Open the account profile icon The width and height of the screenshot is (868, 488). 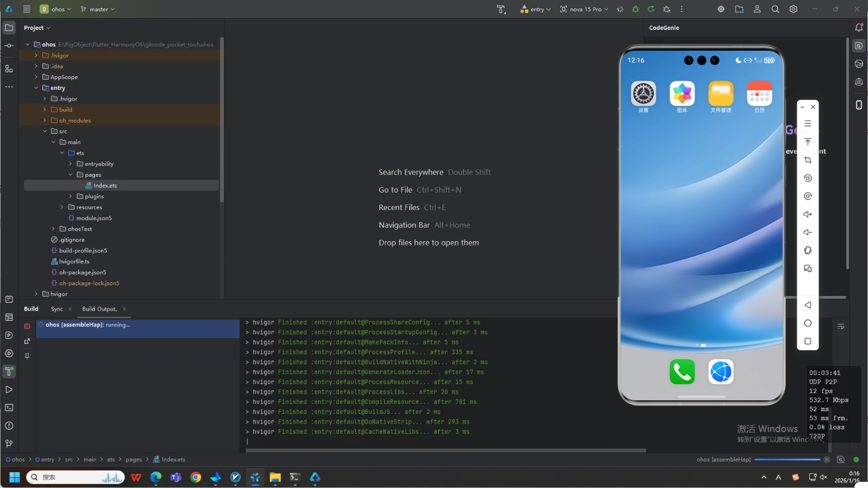coord(757,9)
